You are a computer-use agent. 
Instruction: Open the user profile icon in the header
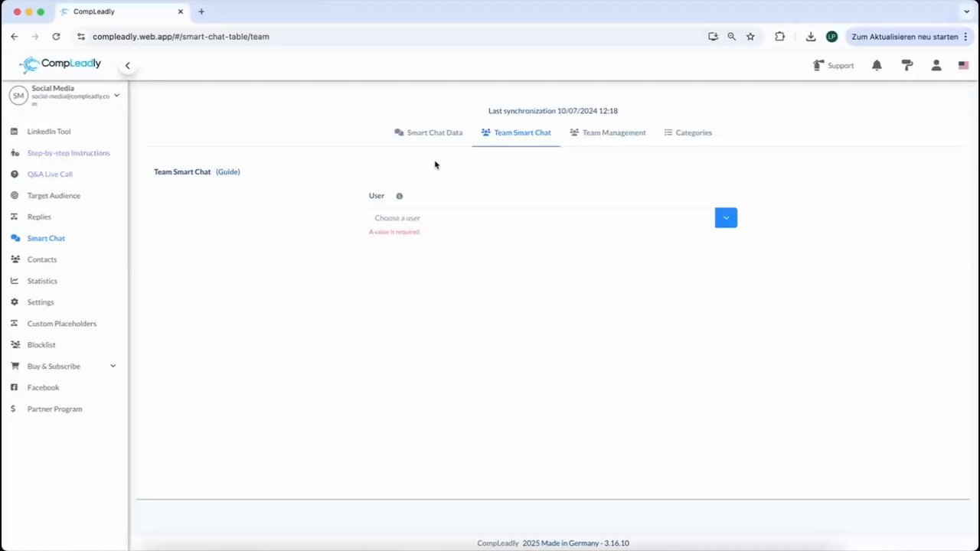[936, 66]
